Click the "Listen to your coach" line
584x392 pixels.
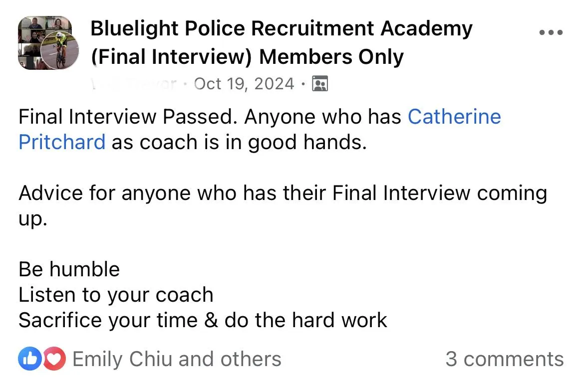coord(116,295)
